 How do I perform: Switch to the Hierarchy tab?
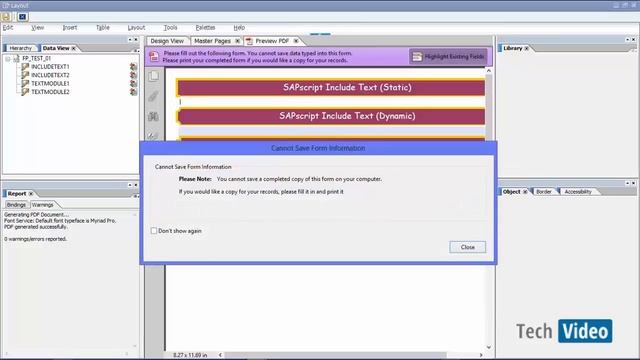pyautogui.click(x=20, y=48)
